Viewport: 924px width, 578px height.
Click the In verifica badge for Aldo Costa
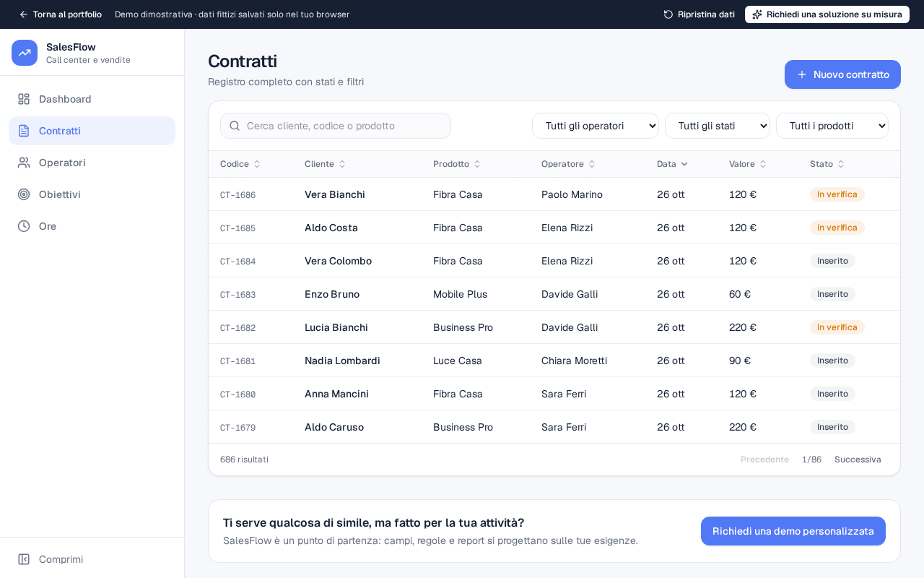tap(837, 228)
